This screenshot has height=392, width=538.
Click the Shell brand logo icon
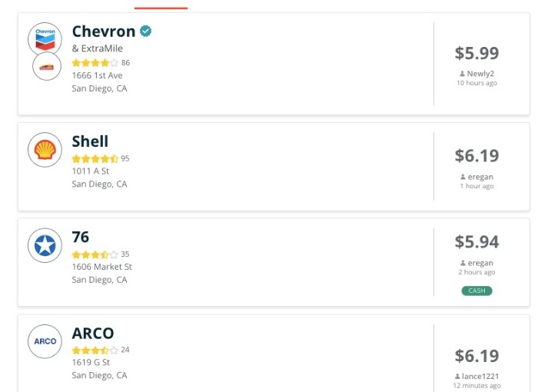pyautogui.click(x=45, y=149)
